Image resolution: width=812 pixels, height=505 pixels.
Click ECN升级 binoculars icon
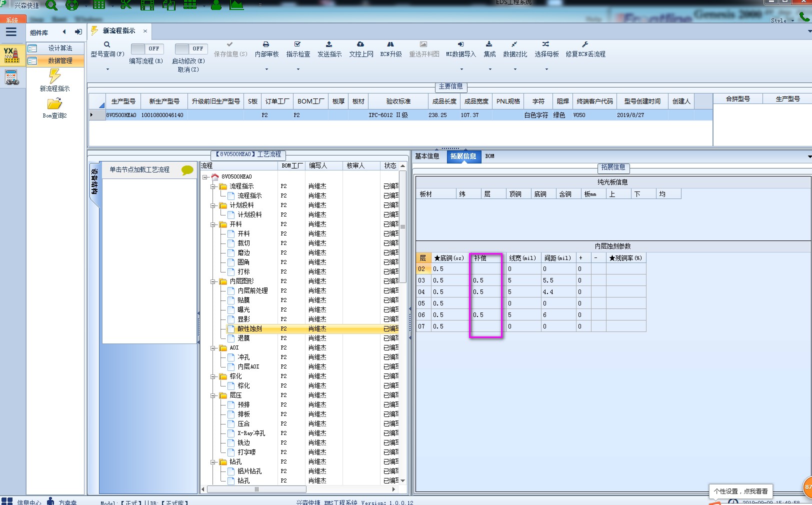(390, 44)
